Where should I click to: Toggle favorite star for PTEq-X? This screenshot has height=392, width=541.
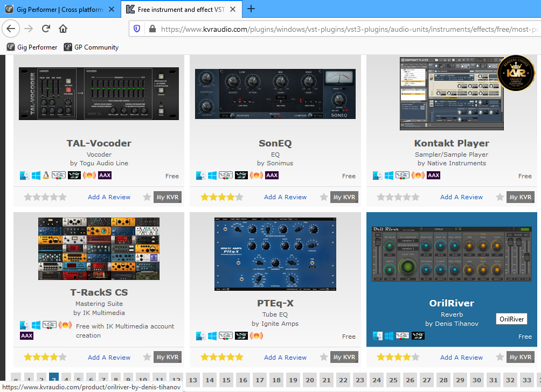[x=324, y=357]
